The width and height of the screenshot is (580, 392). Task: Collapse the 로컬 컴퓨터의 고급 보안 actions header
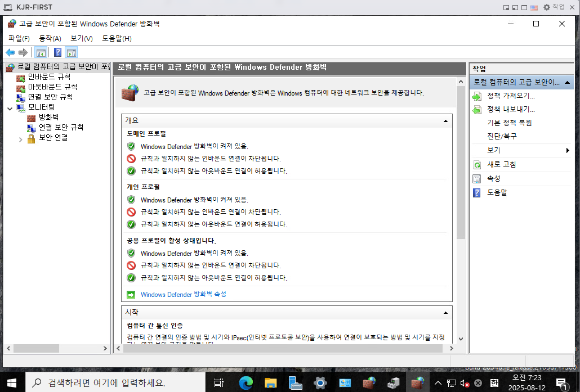[x=567, y=82]
